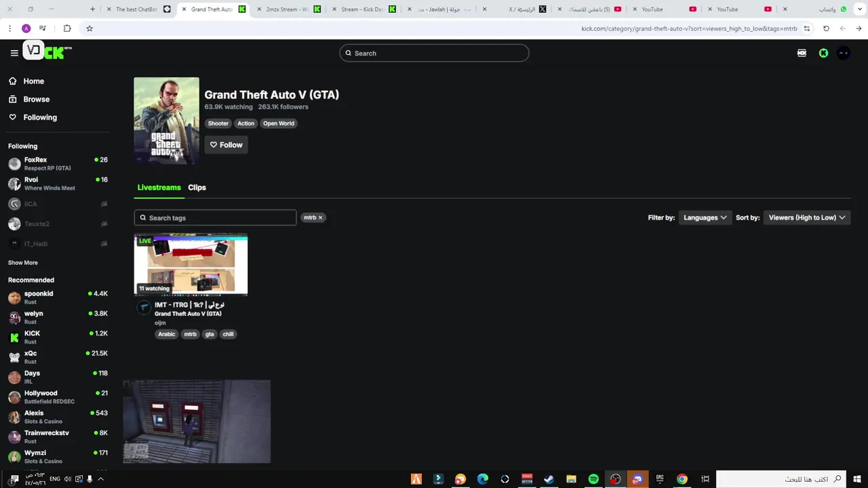The image size is (868, 488).
Task: Open Google Chrome from the taskbar
Action: click(x=682, y=479)
